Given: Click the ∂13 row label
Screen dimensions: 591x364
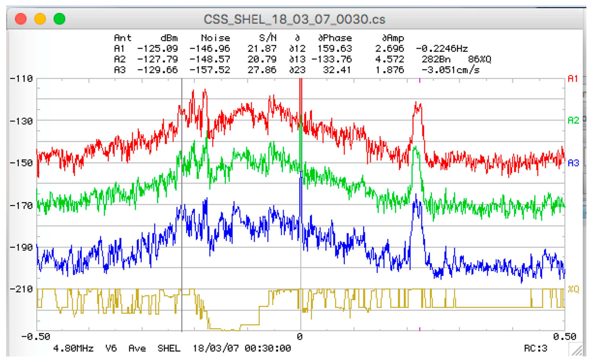Looking at the screenshot, I should pyautogui.click(x=297, y=59).
